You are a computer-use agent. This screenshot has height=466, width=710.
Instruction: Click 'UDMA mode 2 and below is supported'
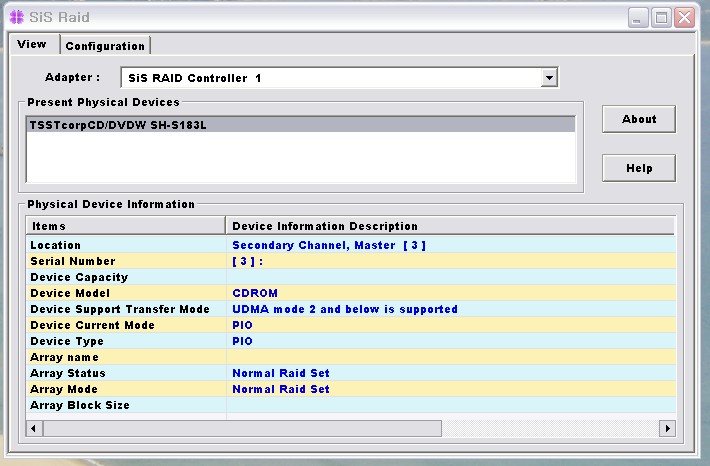click(x=345, y=309)
